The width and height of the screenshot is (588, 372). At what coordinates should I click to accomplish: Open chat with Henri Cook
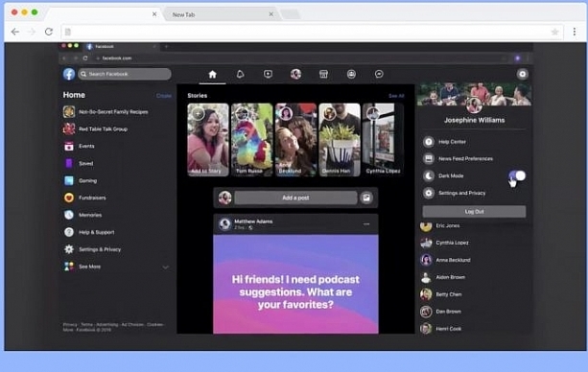pyautogui.click(x=449, y=329)
